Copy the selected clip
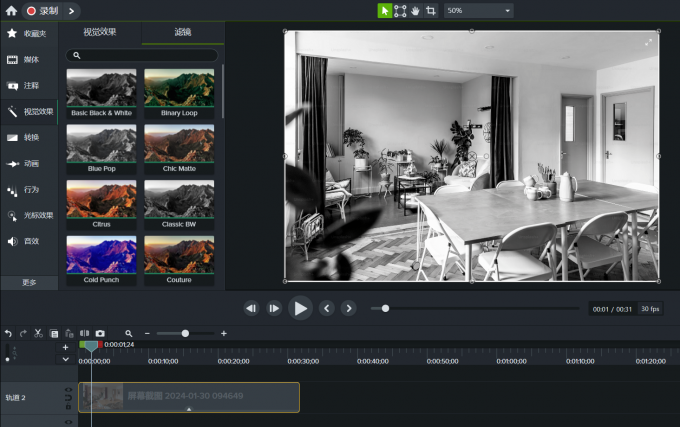This screenshot has width=680, height=427. (54, 333)
